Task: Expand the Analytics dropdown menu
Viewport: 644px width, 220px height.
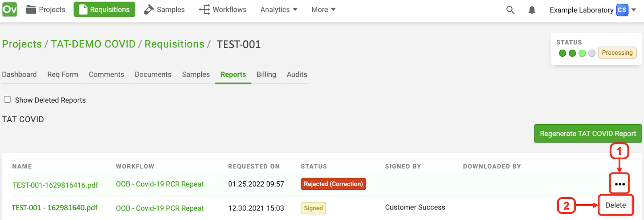Action: (279, 10)
